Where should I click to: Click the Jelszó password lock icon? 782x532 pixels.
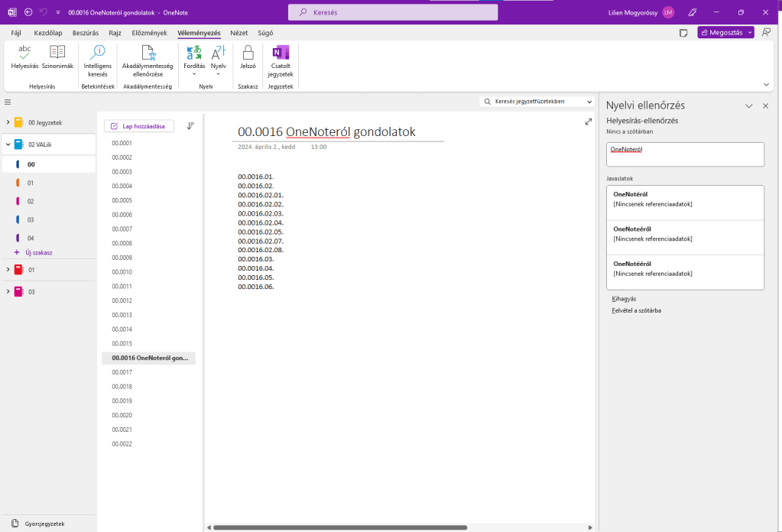pyautogui.click(x=248, y=57)
